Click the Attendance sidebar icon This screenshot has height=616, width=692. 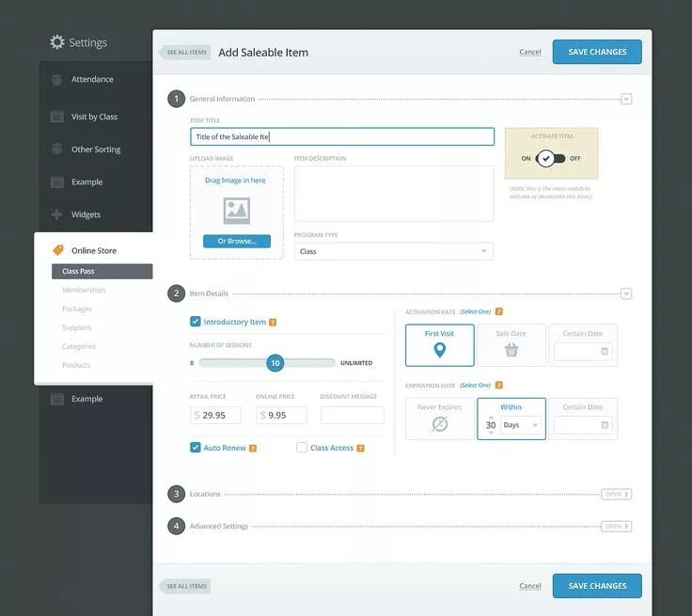click(56, 80)
